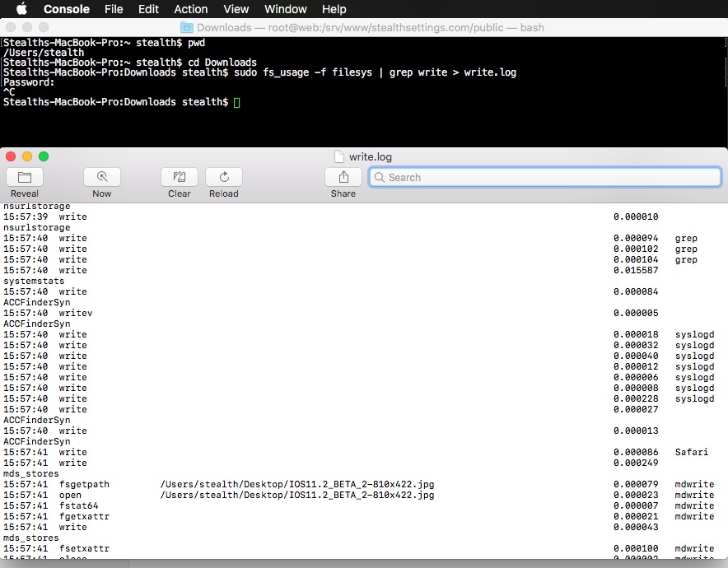Click the write.log document title icon
This screenshot has height=568, width=728.
click(x=338, y=156)
